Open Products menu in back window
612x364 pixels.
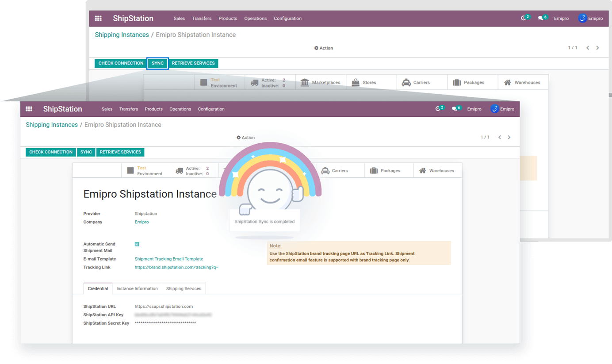[x=228, y=18]
